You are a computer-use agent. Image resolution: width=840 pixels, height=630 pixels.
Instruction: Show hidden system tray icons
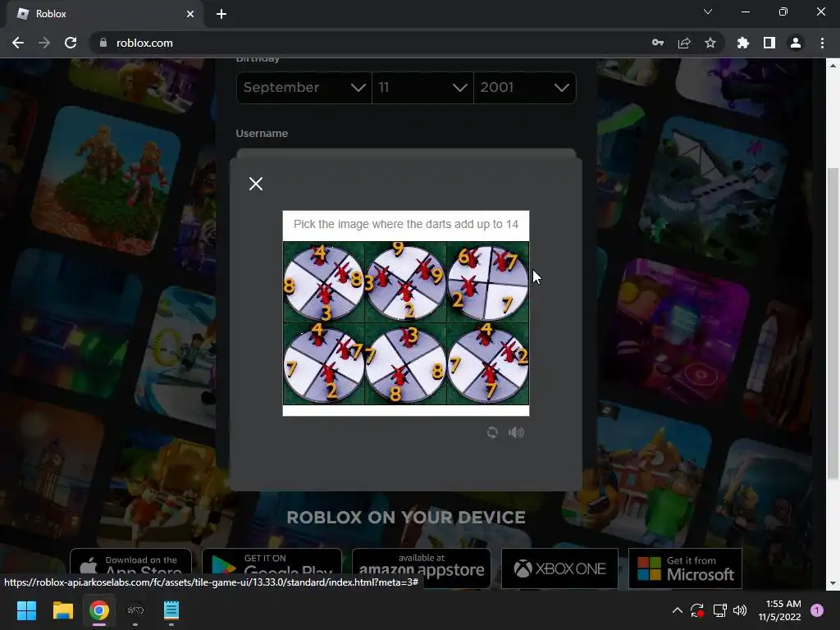677,610
